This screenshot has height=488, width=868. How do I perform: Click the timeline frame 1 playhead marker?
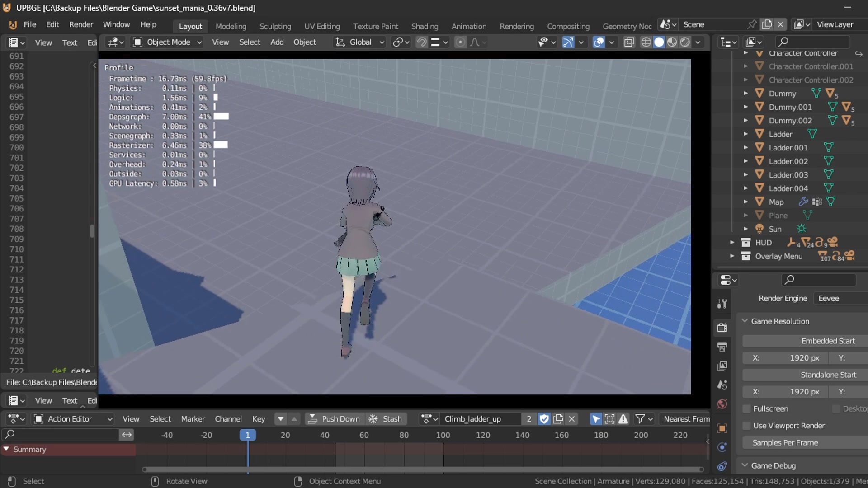coord(247,435)
